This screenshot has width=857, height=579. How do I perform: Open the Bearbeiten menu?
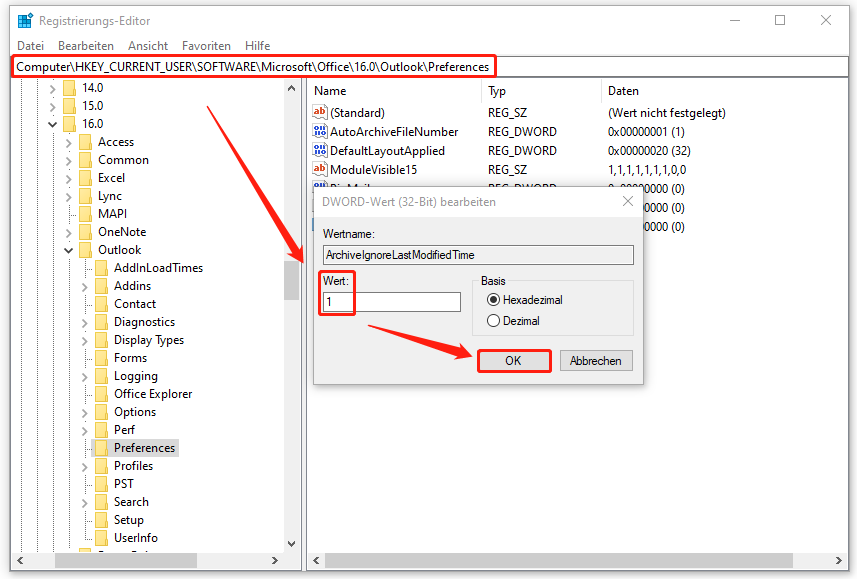click(86, 46)
